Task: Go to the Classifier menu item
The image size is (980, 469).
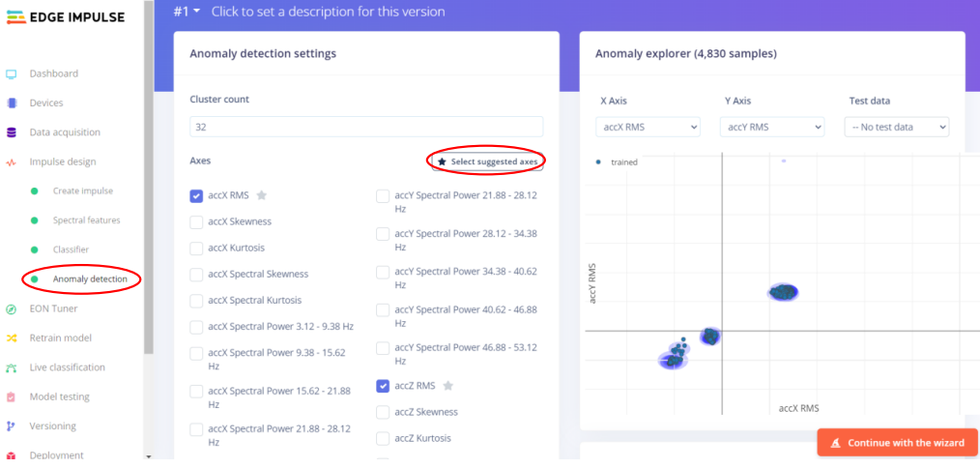Action: click(x=71, y=249)
